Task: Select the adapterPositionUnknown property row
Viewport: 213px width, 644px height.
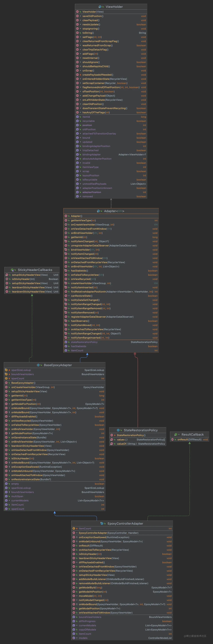Action: click(x=111, y=188)
